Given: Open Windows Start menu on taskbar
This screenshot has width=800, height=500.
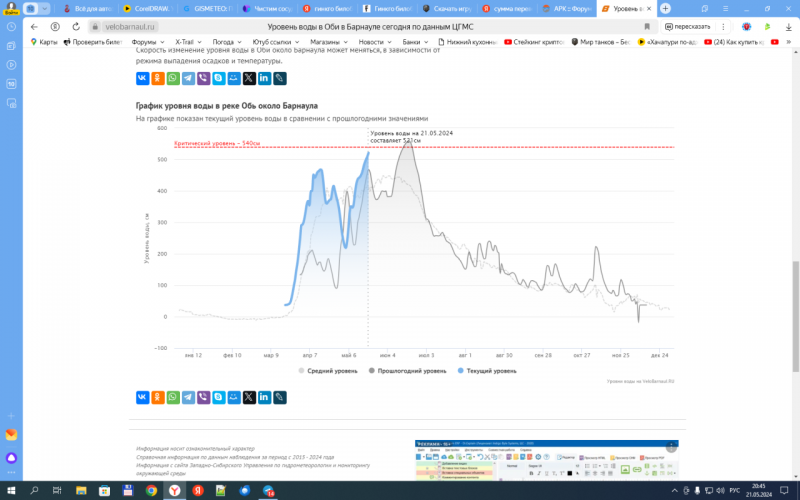Looking at the screenshot, I should click(x=10, y=491).
